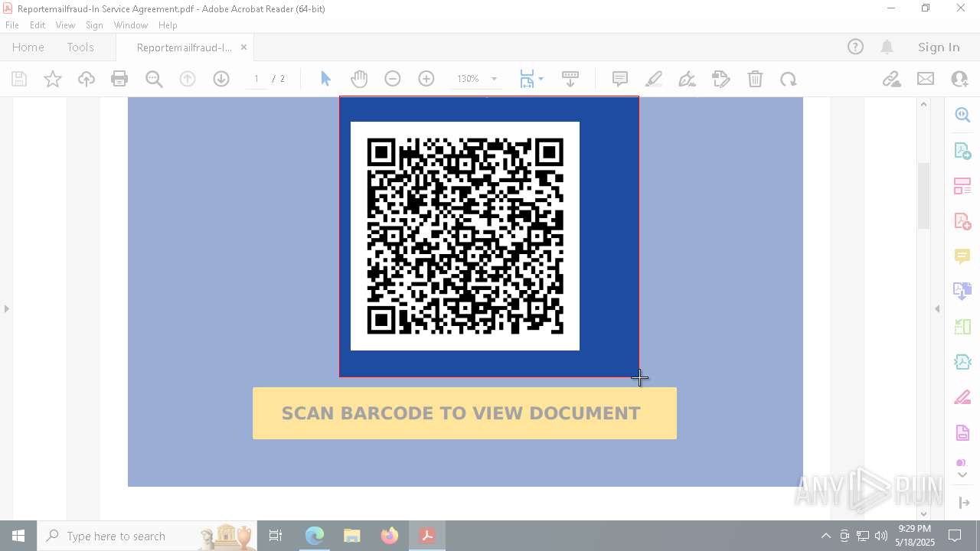Open Organize Pages tool in the right pane
Image resolution: width=980 pixels, height=551 pixels.
pos(962,186)
